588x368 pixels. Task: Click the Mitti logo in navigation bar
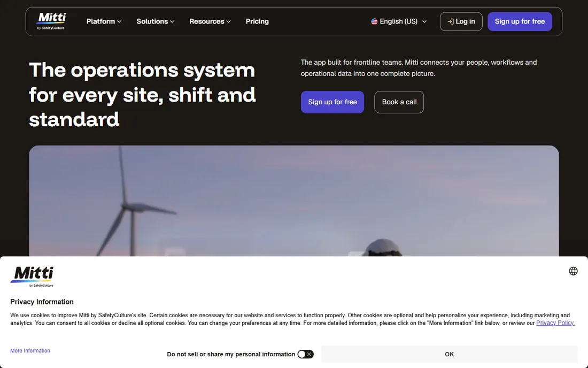pyautogui.click(x=51, y=21)
